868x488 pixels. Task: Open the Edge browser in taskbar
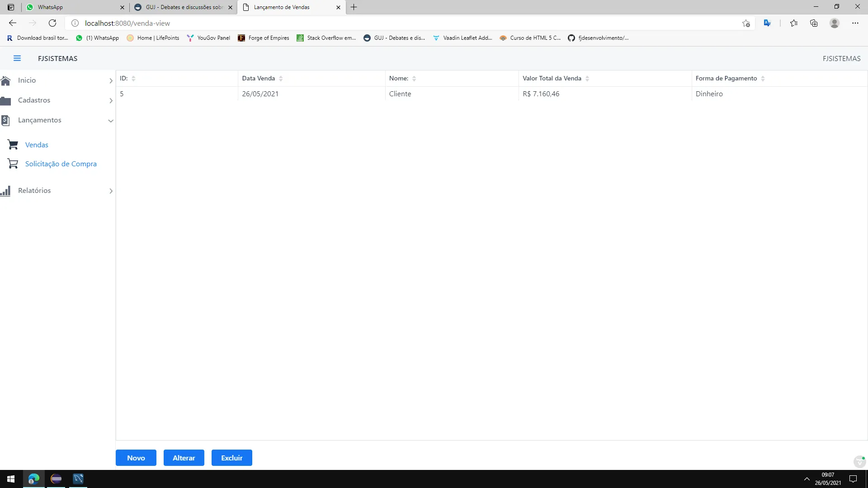pyautogui.click(x=33, y=479)
